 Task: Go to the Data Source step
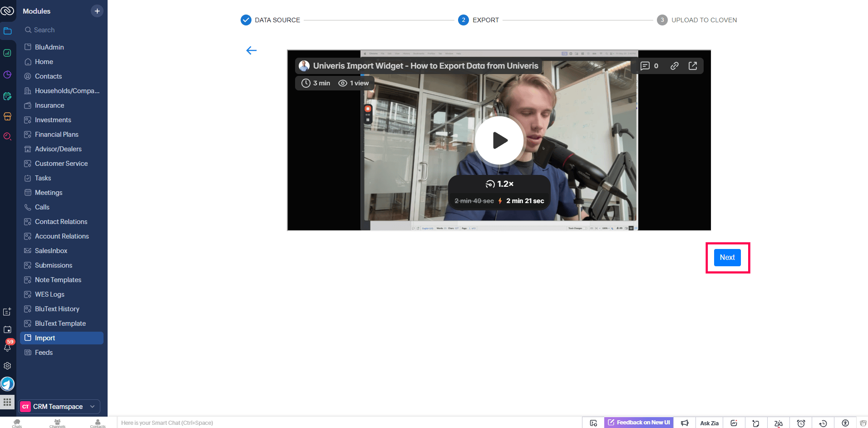[271, 20]
